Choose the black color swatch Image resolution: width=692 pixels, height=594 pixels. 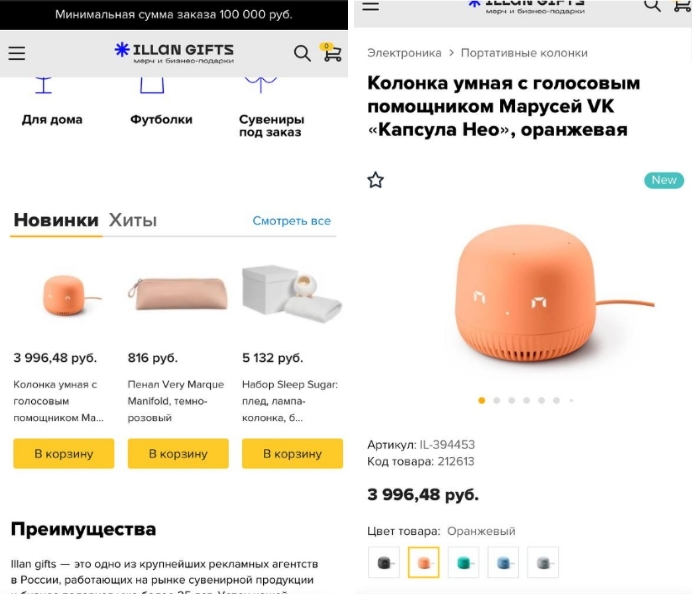coord(384,562)
